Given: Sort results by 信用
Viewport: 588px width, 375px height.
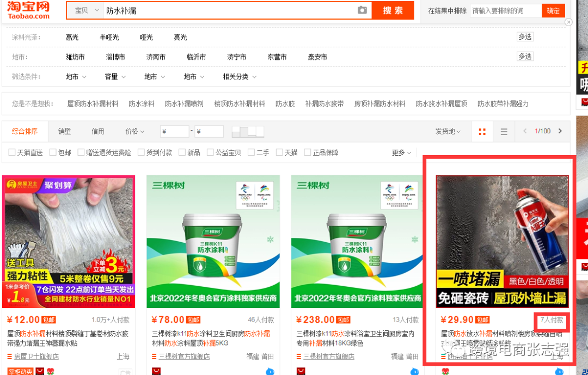Looking at the screenshot, I should (x=98, y=131).
